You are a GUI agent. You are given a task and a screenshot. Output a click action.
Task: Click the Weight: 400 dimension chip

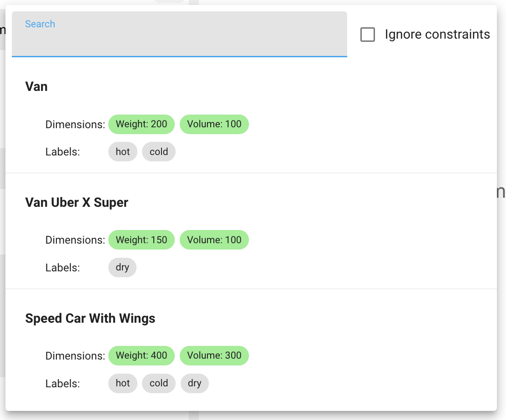(142, 355)
